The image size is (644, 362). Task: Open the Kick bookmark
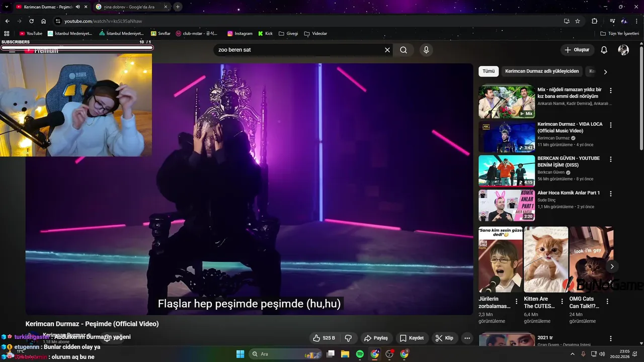266,34
